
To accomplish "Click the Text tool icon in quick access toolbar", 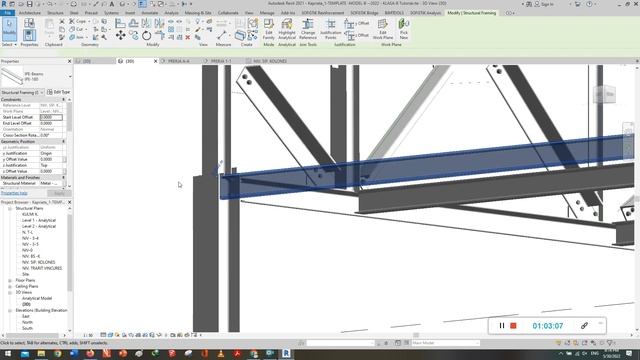I will (111, 4).
